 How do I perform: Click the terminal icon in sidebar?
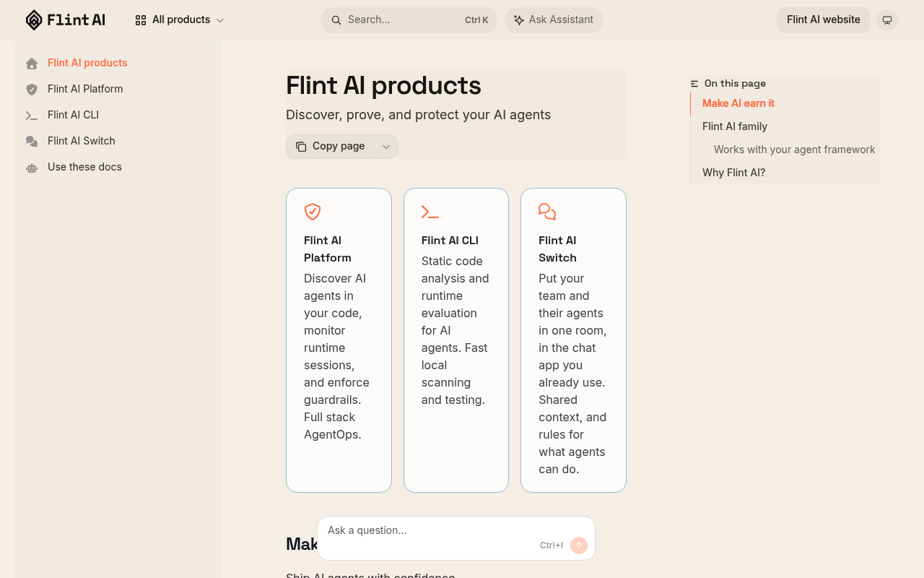tap(32, 116)
